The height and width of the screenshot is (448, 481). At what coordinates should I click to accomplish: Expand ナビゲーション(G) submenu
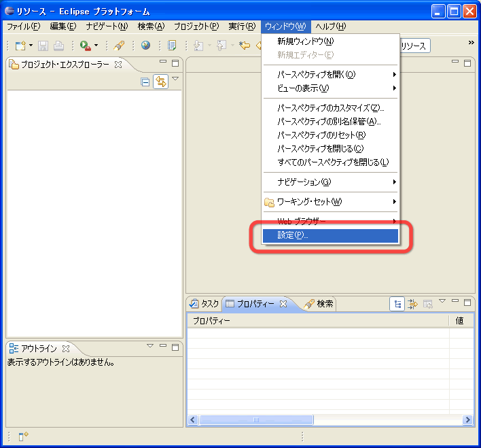pos(331,182)
